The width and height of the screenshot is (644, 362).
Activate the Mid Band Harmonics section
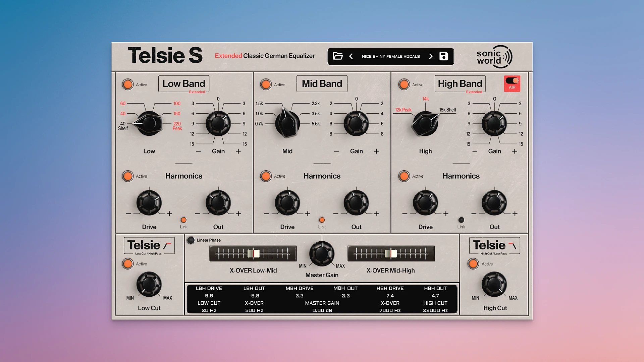pos(266,176)
